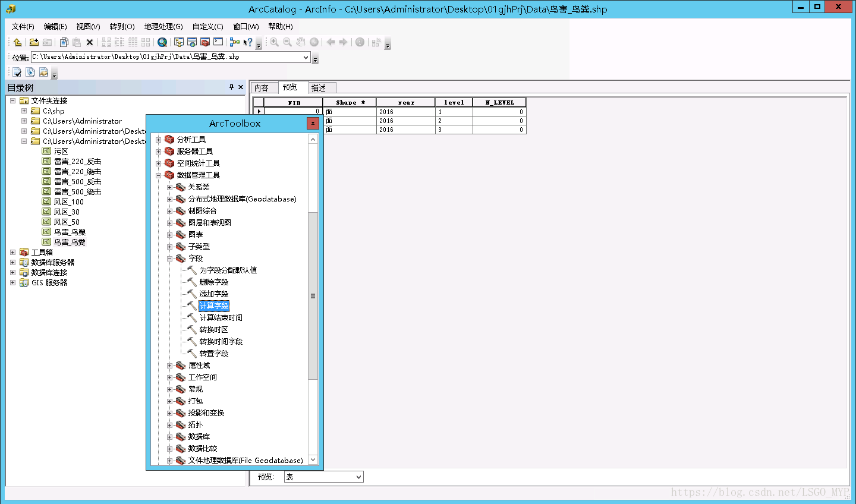Open the 预览 type dropdown showing 表
856x504 pixels.
tap(358, 477)
